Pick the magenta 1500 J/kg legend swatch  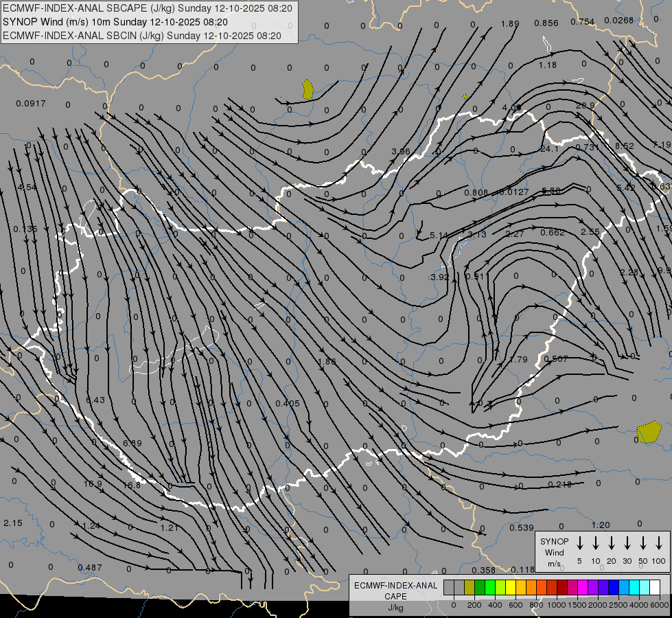tap(583, 587)
